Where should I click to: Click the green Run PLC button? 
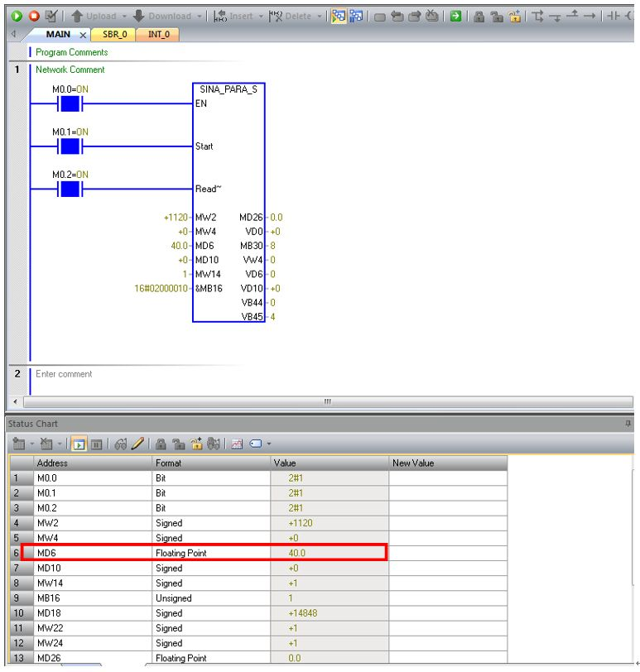(x=17, y=17)
